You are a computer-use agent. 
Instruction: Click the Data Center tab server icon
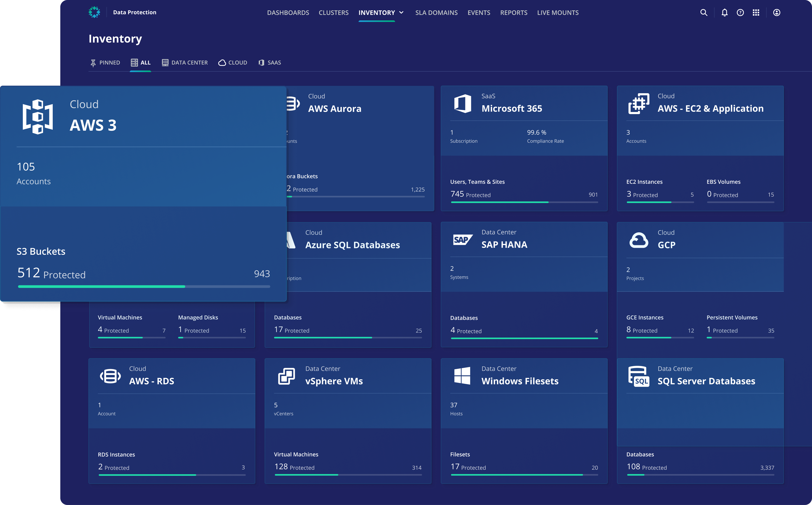click(165, 63)
